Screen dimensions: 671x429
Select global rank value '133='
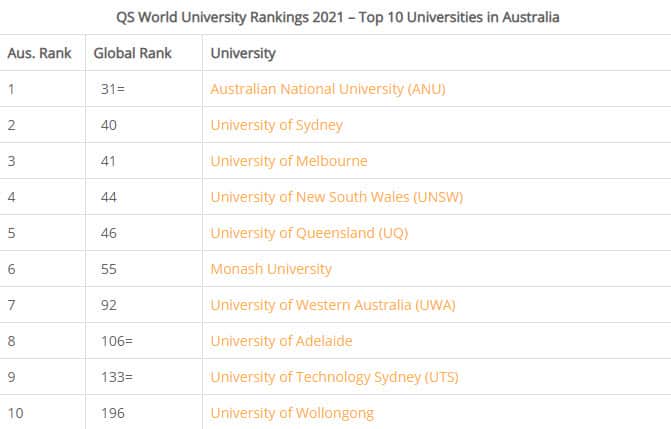click(x=117, y=377)
